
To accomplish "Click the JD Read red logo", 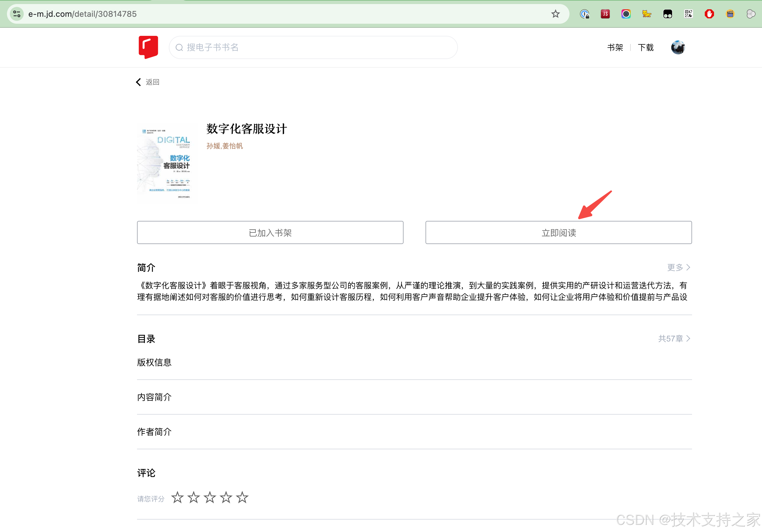I will 148,47.
